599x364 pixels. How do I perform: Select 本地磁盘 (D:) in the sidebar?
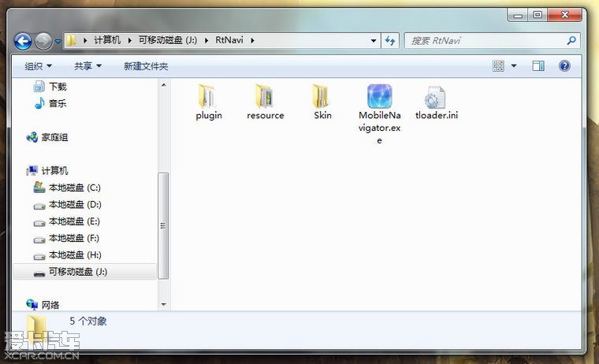(67, 204)
